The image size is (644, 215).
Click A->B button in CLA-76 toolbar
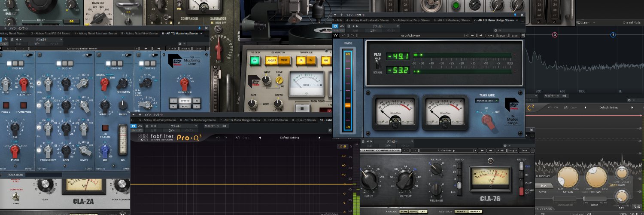501,150
